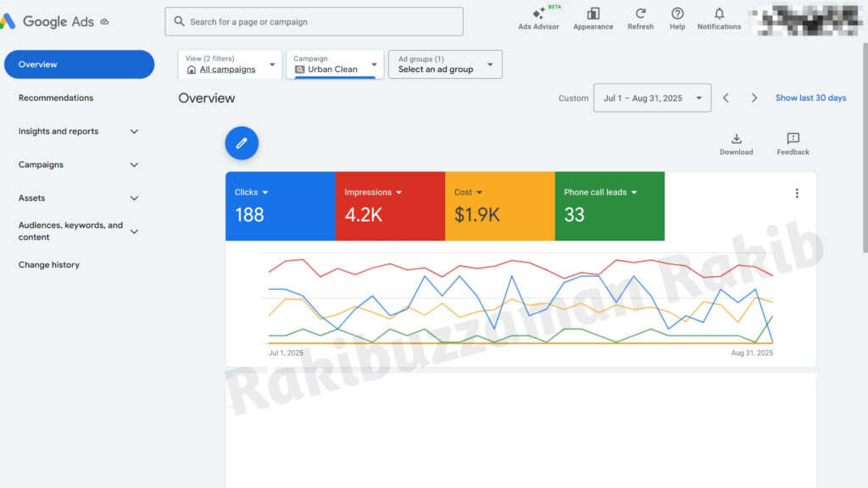Image resolution: width=868 pixels, height=488 pixels.
Task: Open the Feedback form
Action: coord(792,142)
